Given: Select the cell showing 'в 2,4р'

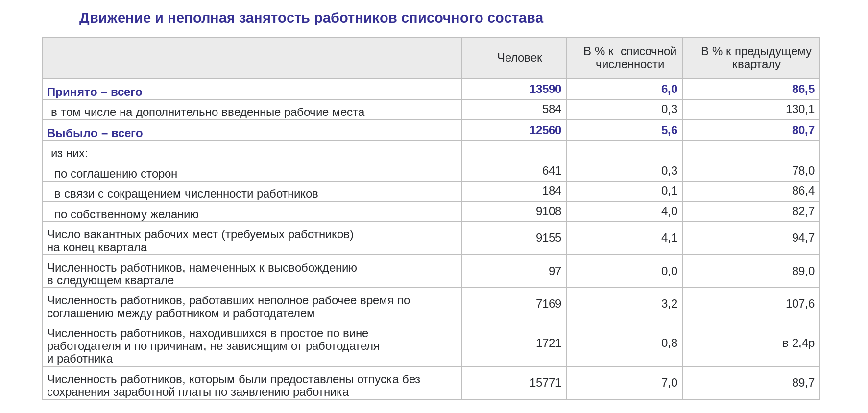Looking at the screenshot, I should point(798,343).
